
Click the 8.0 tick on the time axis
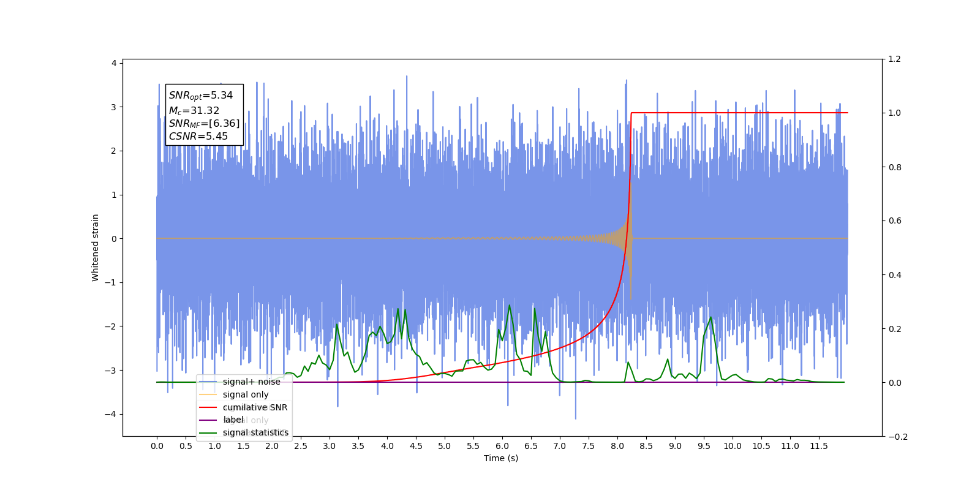click(617, 446)
